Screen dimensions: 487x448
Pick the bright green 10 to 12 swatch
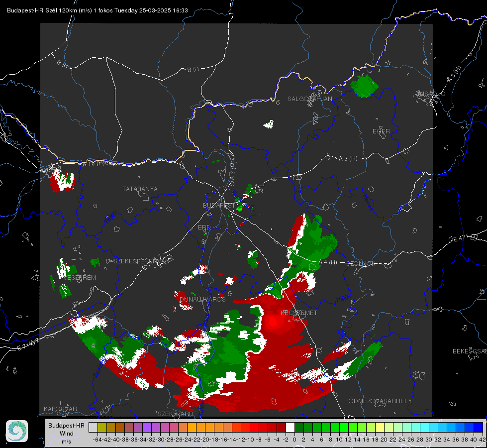pyautogui.click(x=344, y=428)
